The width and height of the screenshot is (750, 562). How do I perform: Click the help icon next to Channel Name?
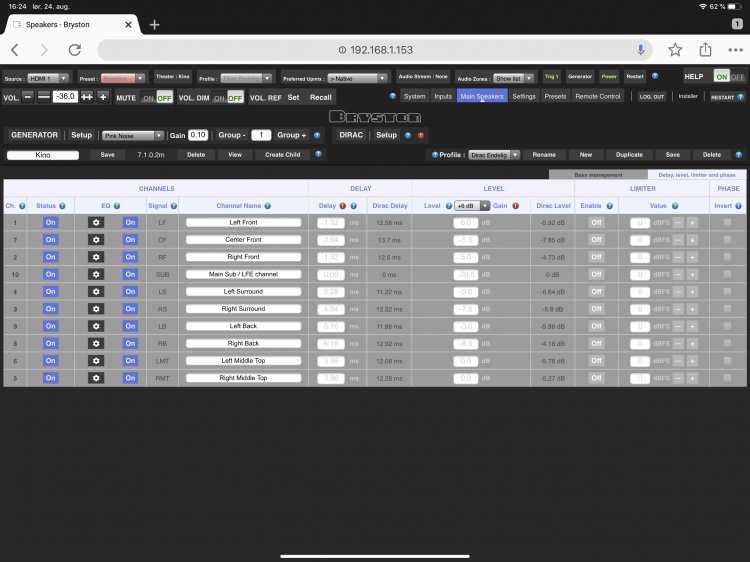(267, 206)
